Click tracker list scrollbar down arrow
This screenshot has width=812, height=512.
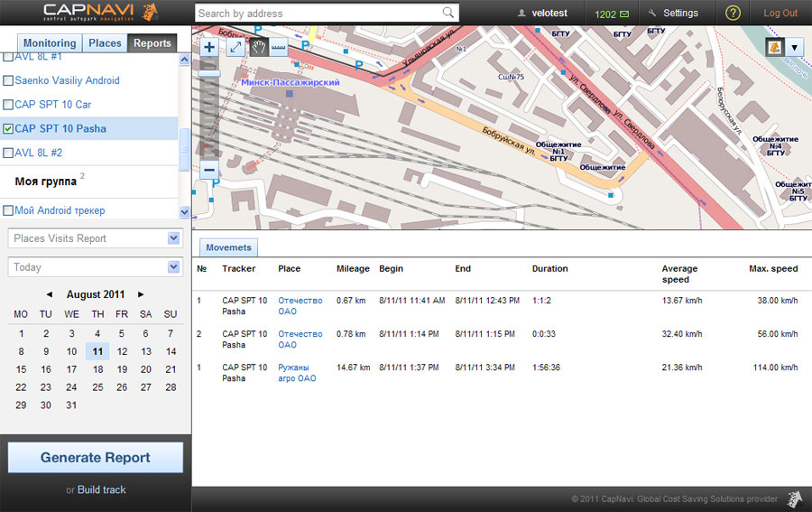click(184, 211)
